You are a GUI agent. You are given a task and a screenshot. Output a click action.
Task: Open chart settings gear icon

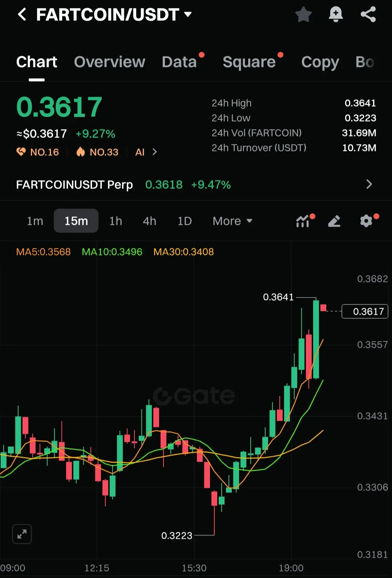coord(367,221)
